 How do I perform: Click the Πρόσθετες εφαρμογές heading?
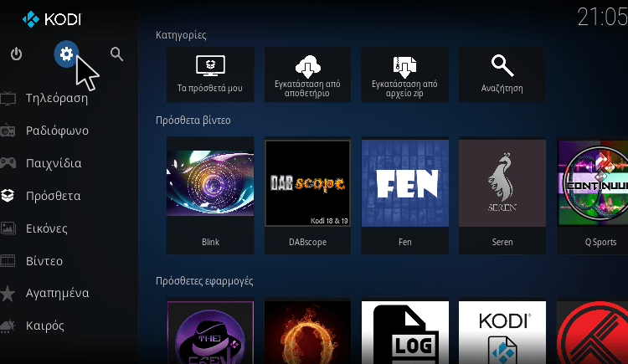(204, 280)
